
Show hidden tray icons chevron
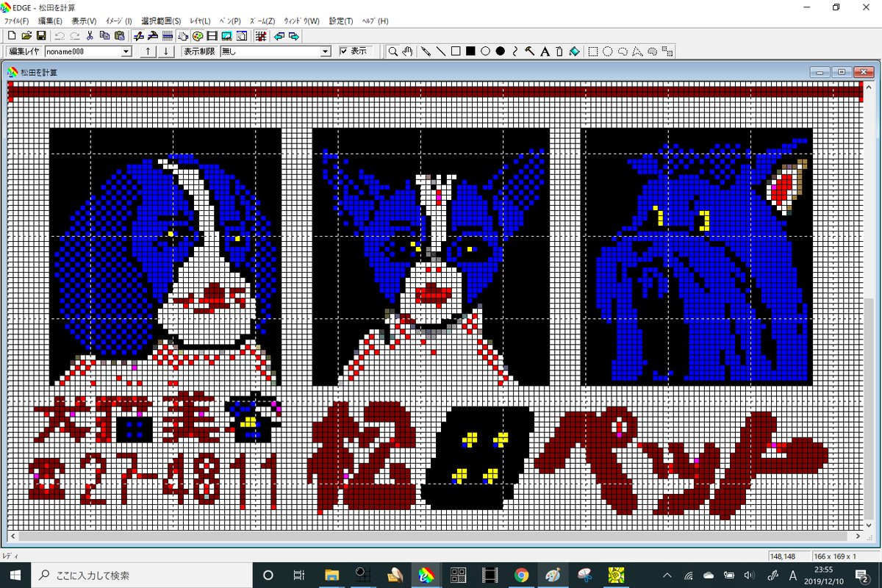667,574
